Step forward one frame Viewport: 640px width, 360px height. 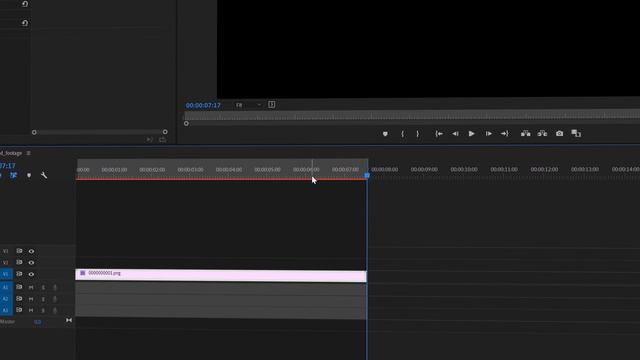489,134
